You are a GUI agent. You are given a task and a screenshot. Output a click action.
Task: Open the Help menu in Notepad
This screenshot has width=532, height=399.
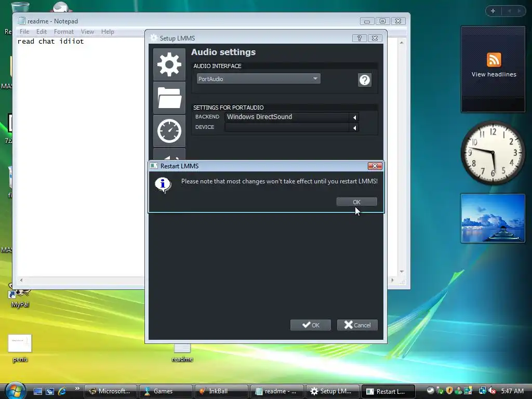[x=108, y=32]
